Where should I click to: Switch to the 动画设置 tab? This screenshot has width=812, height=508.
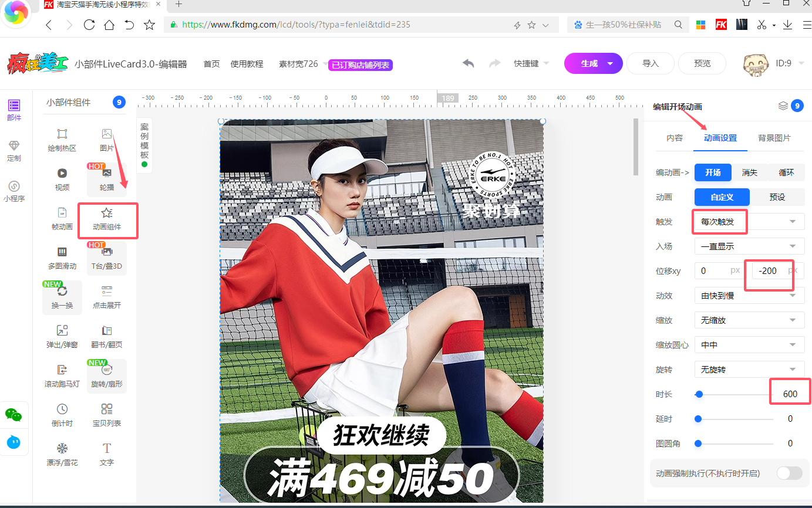[720, 138]
